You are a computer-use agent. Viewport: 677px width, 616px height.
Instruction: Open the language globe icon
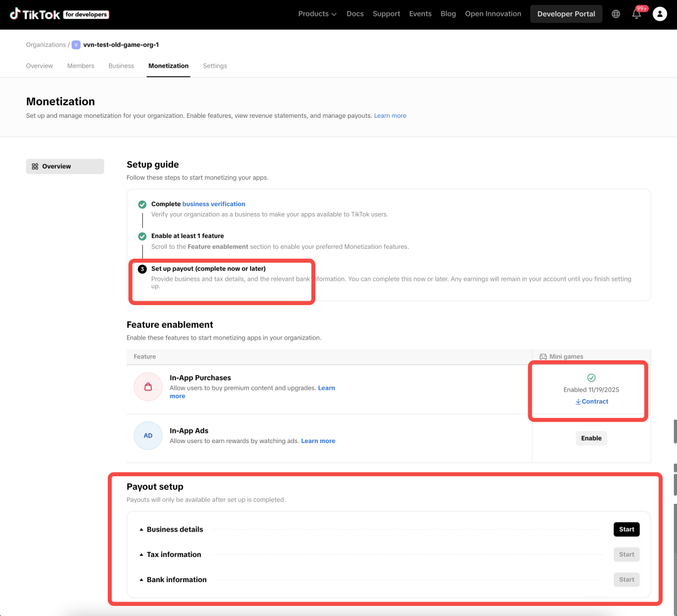pos(616,14)
